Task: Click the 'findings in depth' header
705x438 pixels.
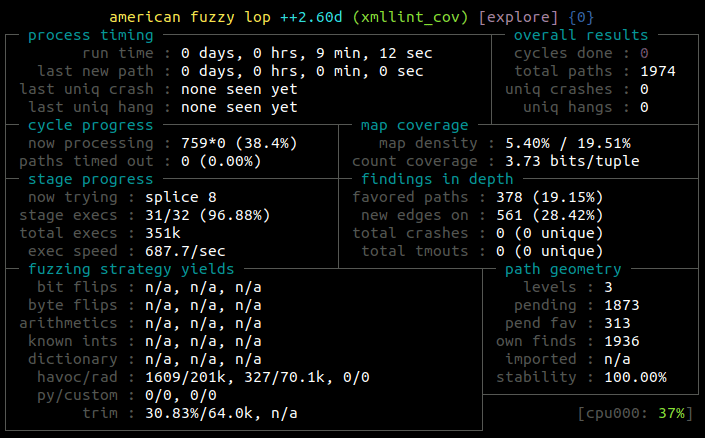Action: click(437, 179)
